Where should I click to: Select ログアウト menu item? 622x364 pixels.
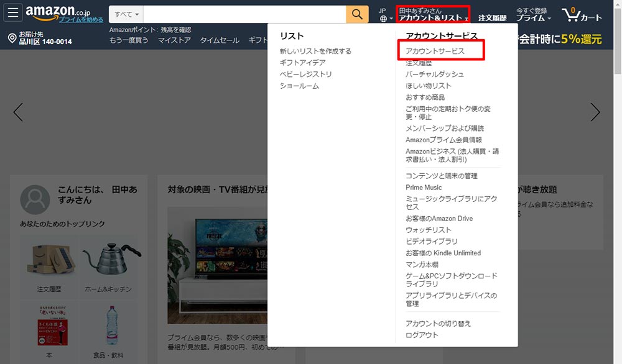point(422,335)
